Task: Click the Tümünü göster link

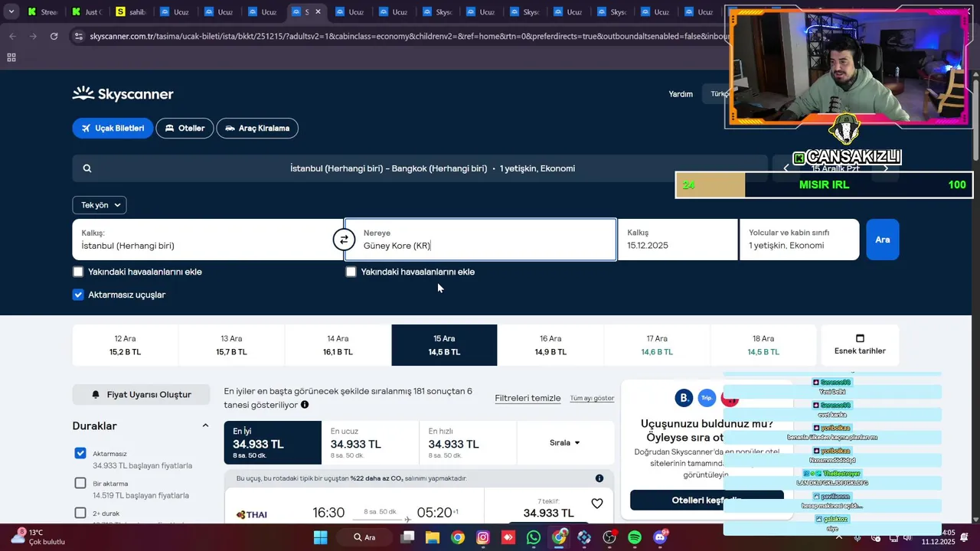Action: 592,398
